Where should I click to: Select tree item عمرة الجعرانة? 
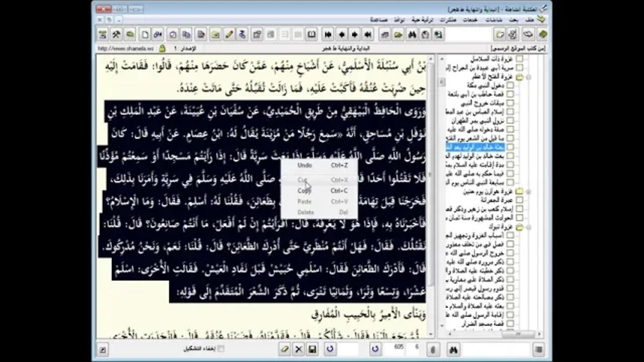(x=497, y=200)
